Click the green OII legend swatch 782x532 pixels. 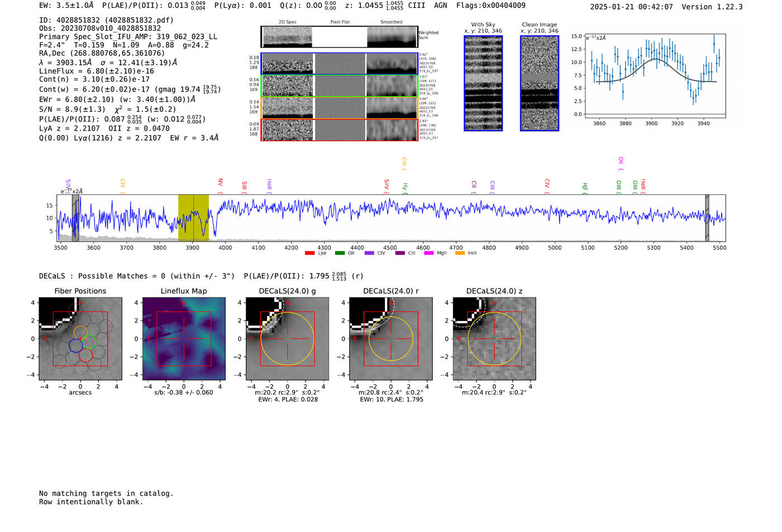coord(340,253)
